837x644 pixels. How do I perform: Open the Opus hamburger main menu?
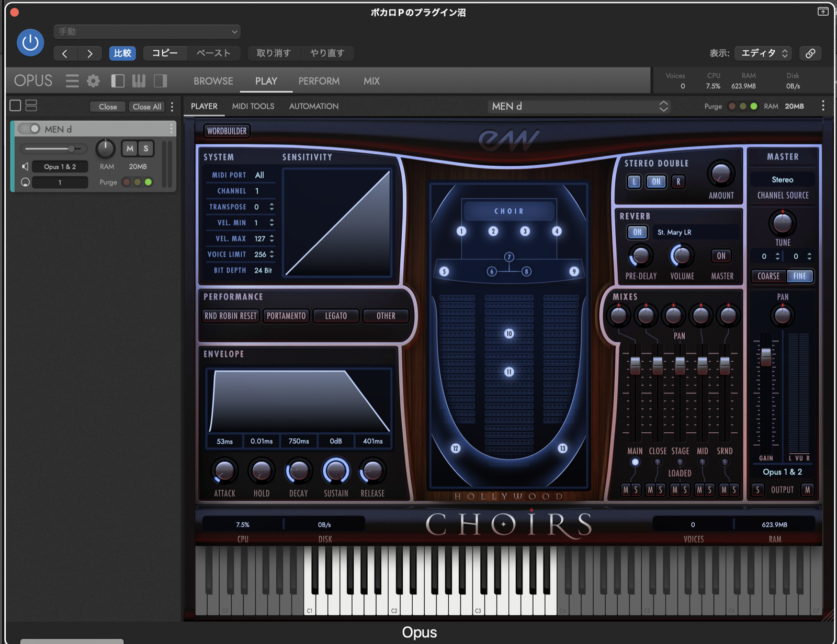(x=72, y=80)
